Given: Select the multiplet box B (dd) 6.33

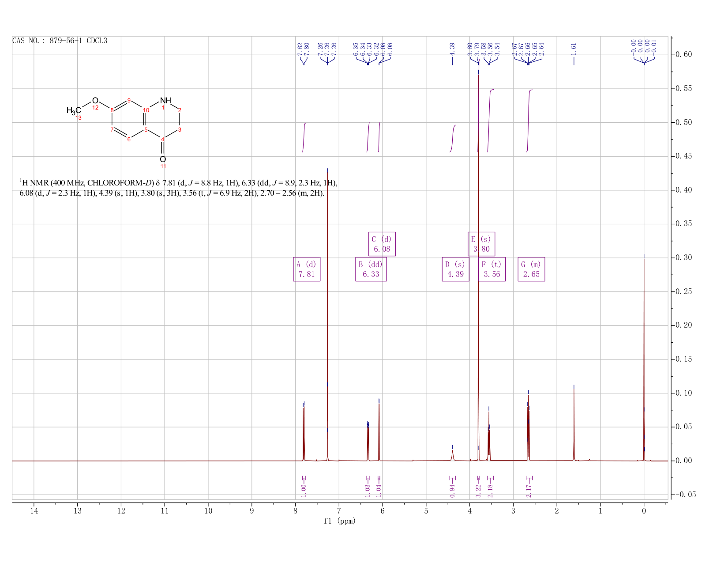Looking at the screenshot, I should pos(371,269).
